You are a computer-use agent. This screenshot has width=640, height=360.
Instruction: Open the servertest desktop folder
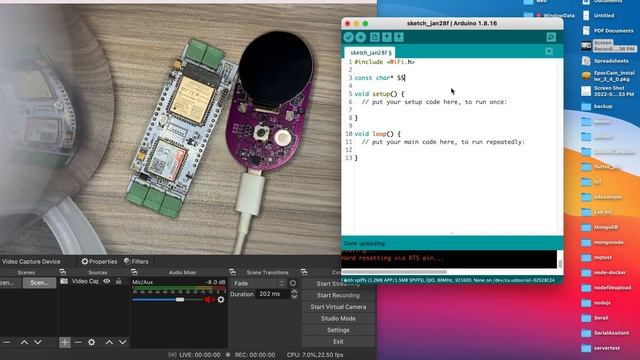click(601, 348)
